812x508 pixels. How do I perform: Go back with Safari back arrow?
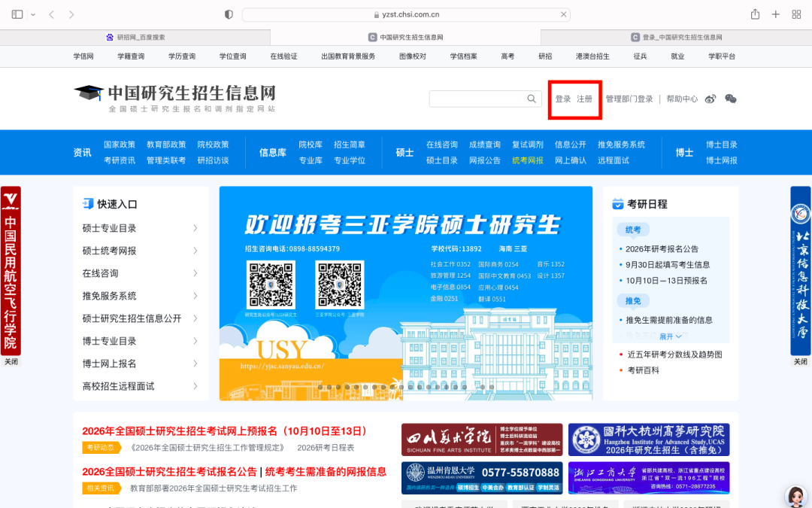pyautogui.click(x=52, y=14)
